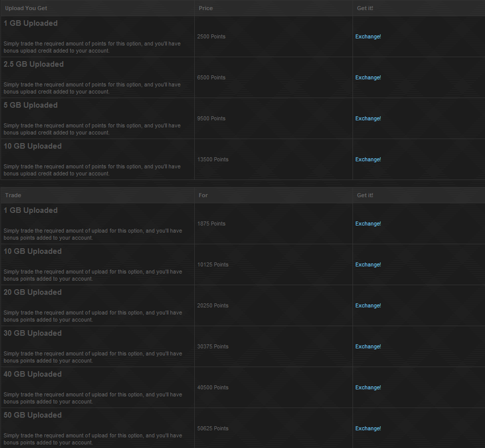485x448 pixels.
Task: Click the '40500 Points' value cell
Action: pyautogui.click(x=274, y=387)
